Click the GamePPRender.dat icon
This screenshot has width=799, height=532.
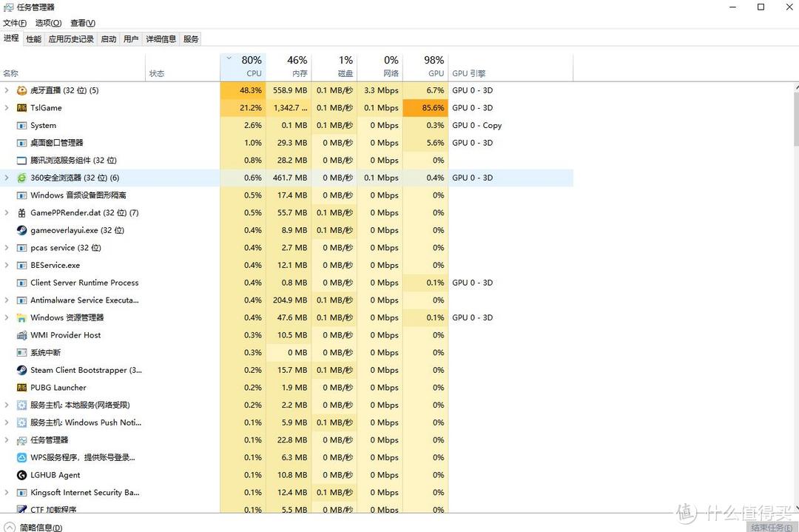(21, 212)
